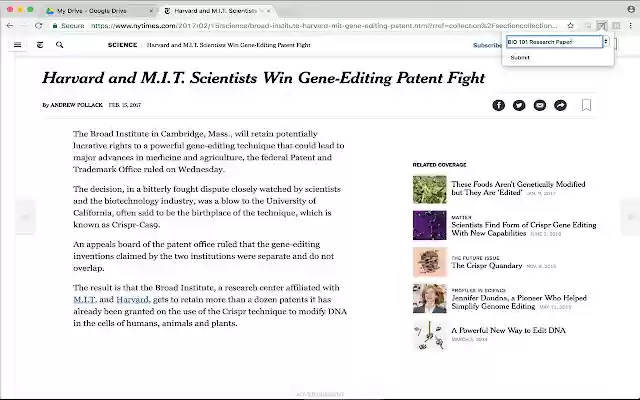Follow the Harvard link in article

133,300
